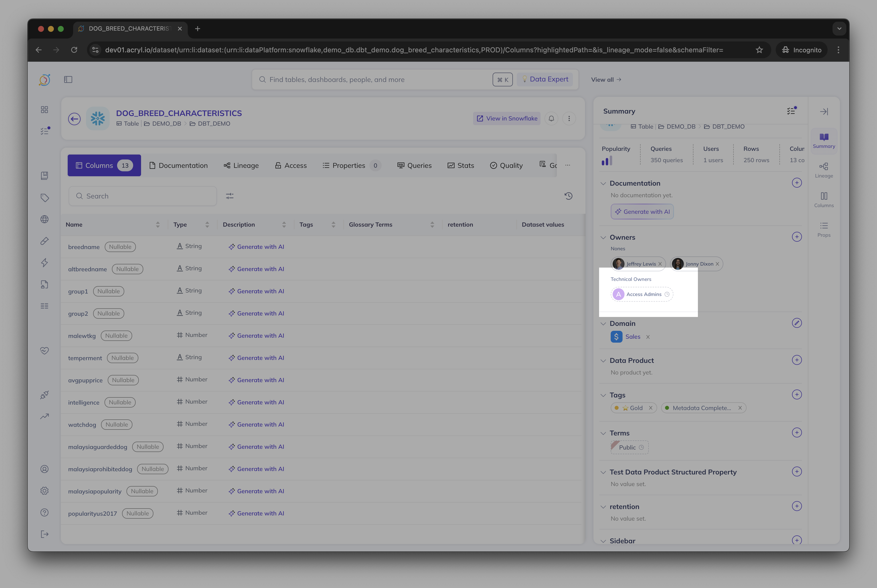Generate with AI for breedname description
The width and height of the screenshot is (877, 588).
pyautogui.click(x=257, y=247)
